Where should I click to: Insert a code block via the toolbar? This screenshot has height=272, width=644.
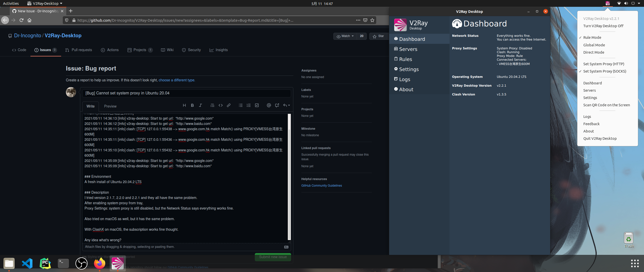click(x=221, y=105)
